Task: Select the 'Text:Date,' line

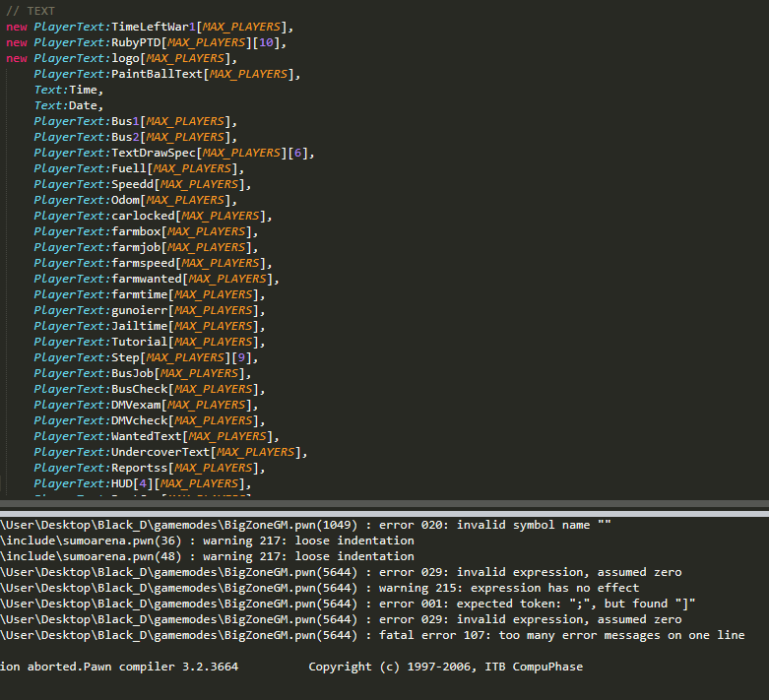Action: [x=69, y=105]
